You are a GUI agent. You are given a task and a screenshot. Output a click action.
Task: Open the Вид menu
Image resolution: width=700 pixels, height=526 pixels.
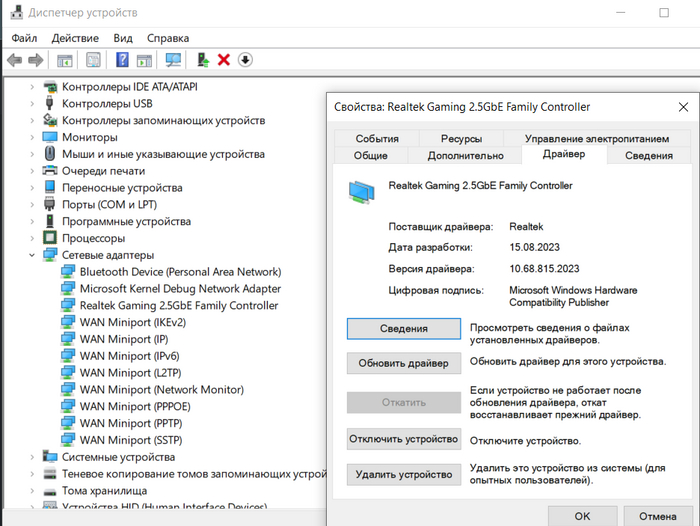tap(123, 38)
